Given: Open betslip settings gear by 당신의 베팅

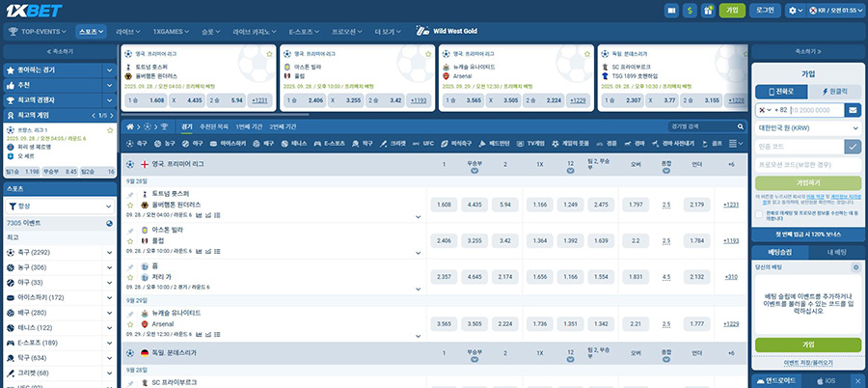Looking at the screenshot, I should click(855, 267).
